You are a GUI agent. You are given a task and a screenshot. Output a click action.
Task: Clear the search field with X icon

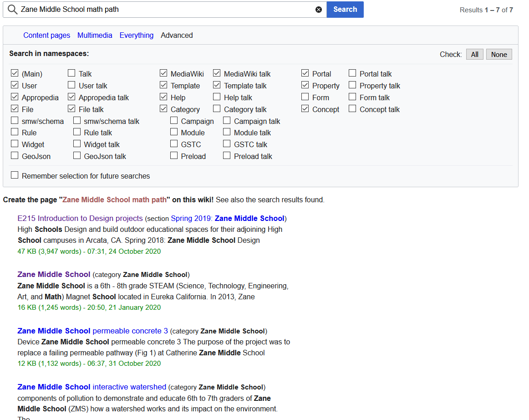[319, 10]
